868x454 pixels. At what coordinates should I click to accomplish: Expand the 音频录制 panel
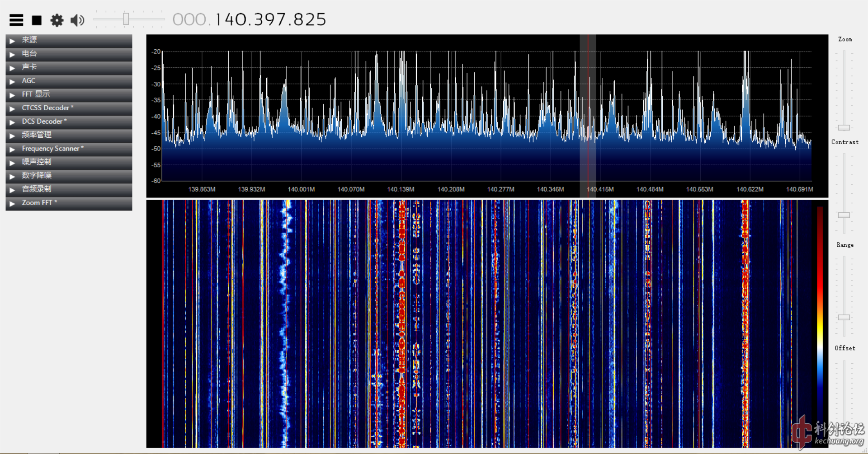[x=69, y=189]
